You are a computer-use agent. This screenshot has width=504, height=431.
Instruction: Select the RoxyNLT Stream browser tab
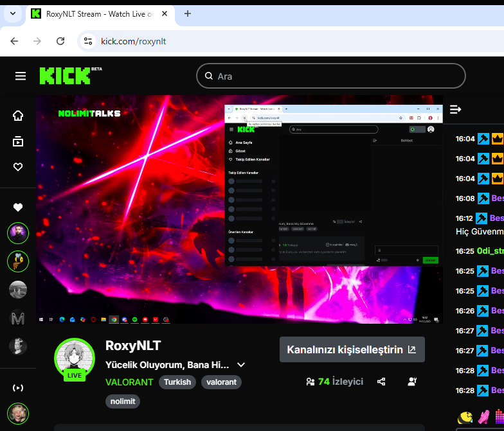[x=100, y=14]
